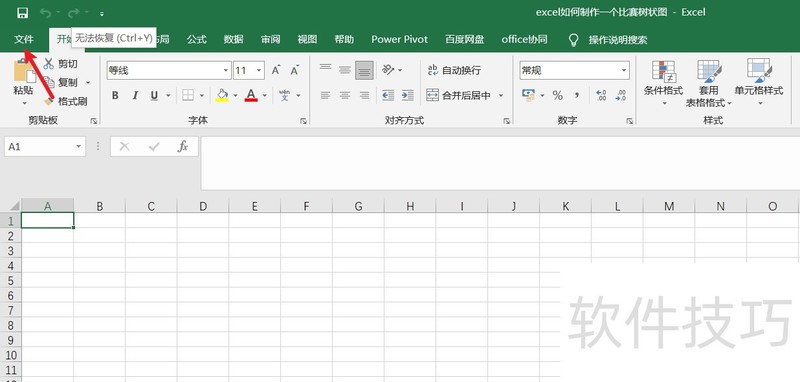Expand font color dropdown arrow
The width and height of the screenshot is (800, 382).
[264, 95]
